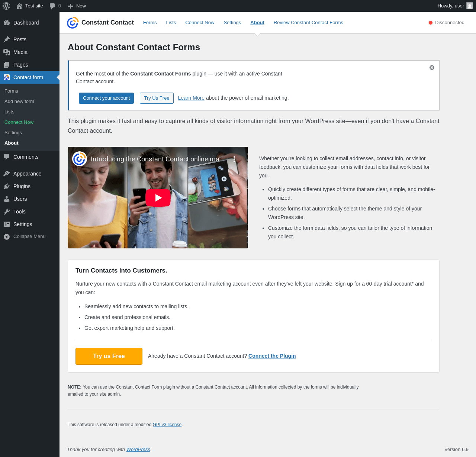Click the Posts pushpin icon
This screenshot has width=476, height=457.
click(x=7, y=39)
